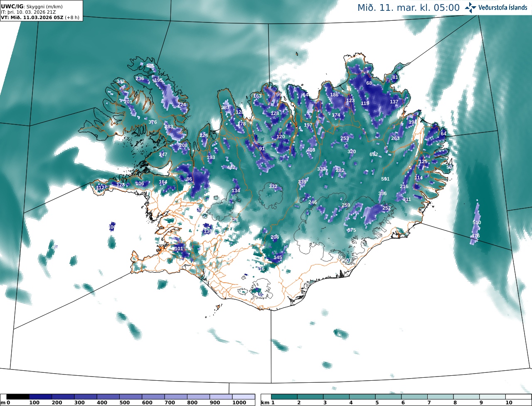The width and height of the screenshot is (532, 406).
Task: Click the 201 visibility value
Action: 128,102
